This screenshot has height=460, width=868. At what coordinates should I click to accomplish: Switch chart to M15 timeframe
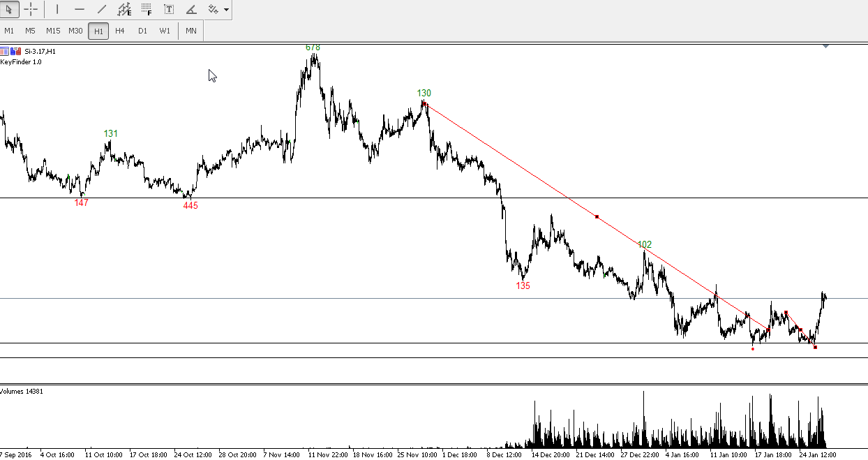[53, 31]
